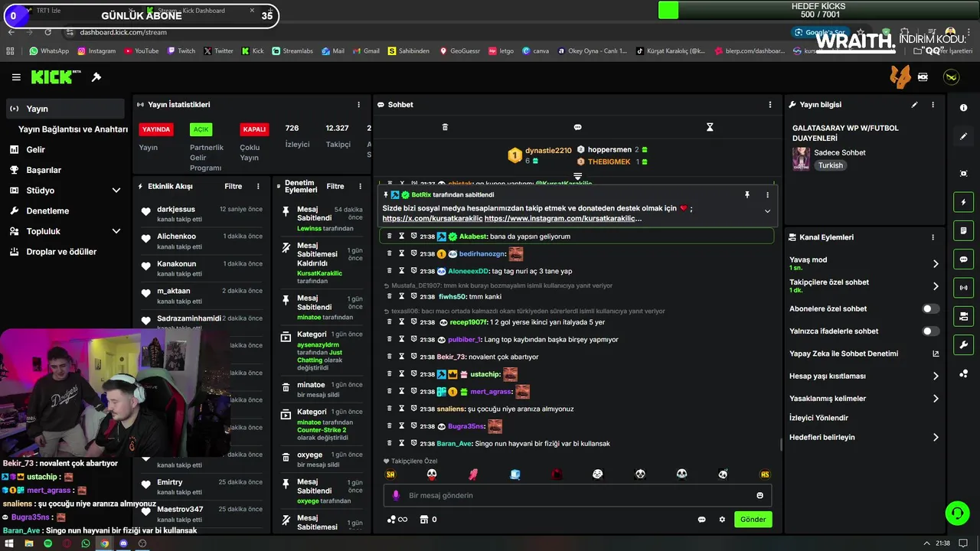This screenshot has height=551, width=980.
Task: Click the KICK logo
Action: pyautogui.click(x=56, y=77)
